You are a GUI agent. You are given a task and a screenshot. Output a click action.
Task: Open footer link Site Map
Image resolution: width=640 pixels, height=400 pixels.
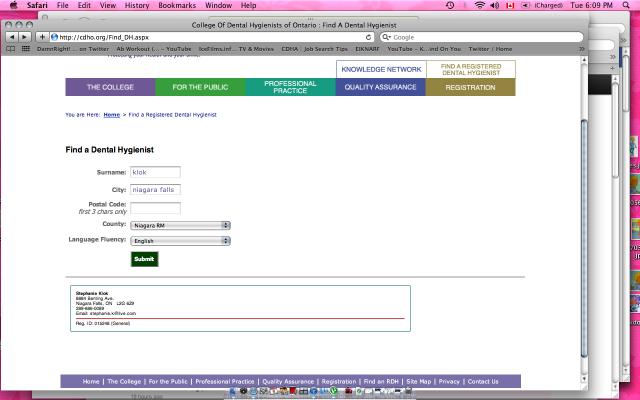(x=418, y=382)
